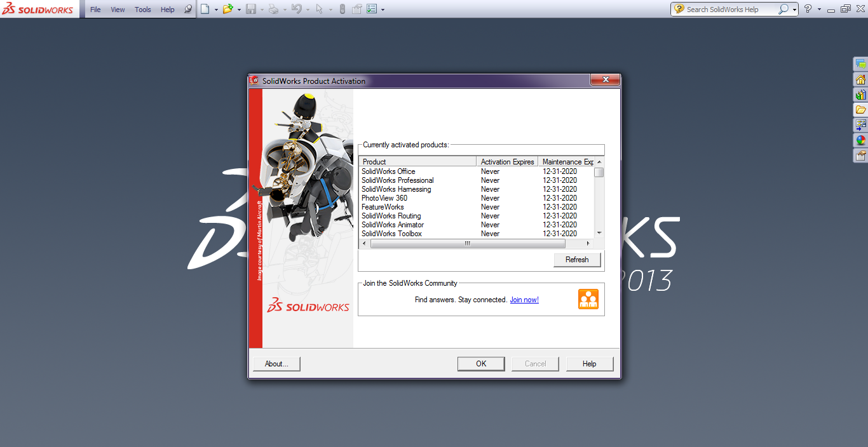
Task: Expand the Print dropdown arrow
Action: tap(285, 10)
